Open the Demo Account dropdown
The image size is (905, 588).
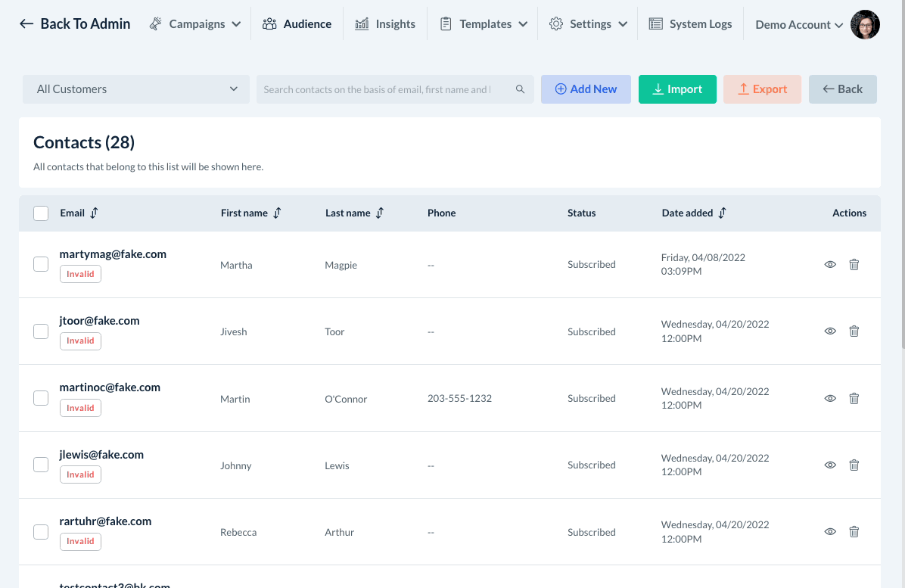tap(799, 25)
